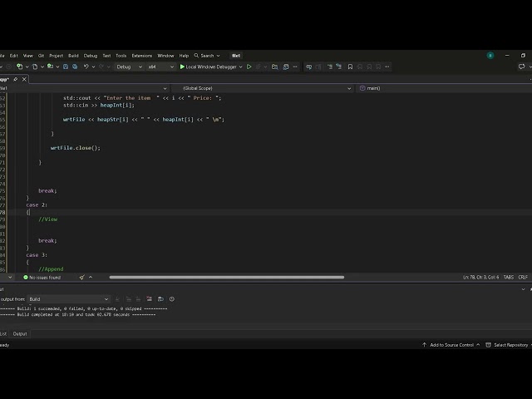Click the wrtFile.close(); line
Image resolution: width=532 pixels, height=399 pixels.
click(76, 148)
